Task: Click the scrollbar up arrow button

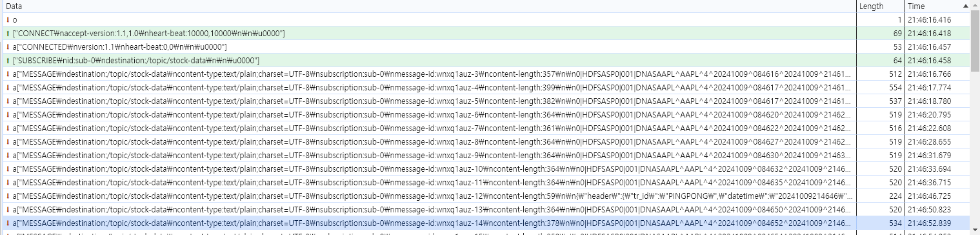Action: click(974, 5)
